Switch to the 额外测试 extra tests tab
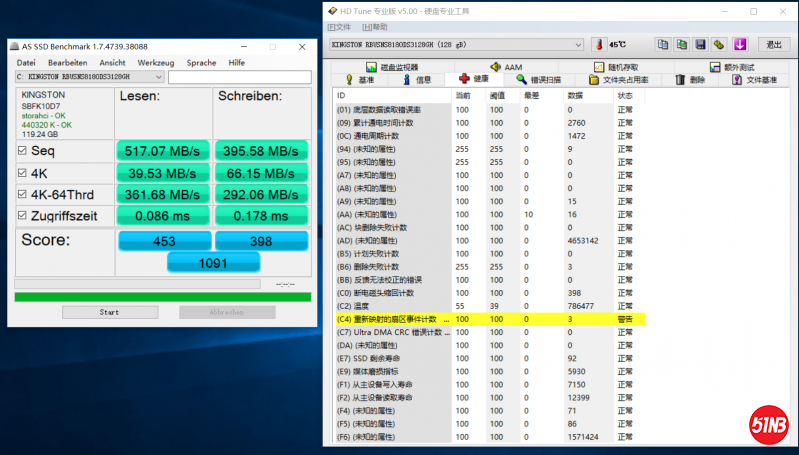The width and height of the screenshot is (799, 455). pyautogui.click(x=732, y=67)
